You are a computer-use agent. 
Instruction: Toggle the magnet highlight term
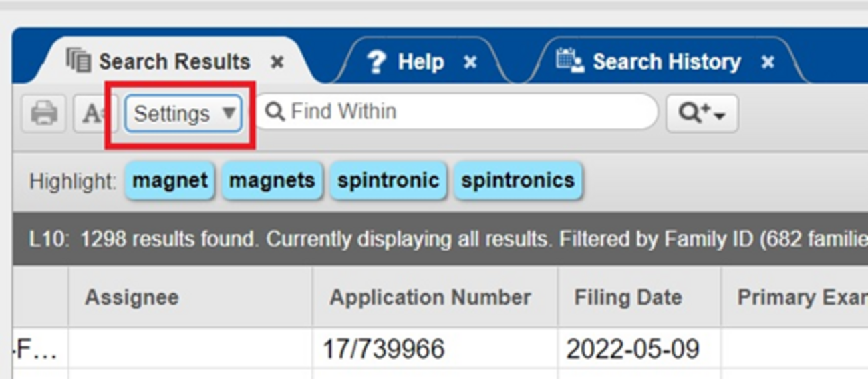170,180
